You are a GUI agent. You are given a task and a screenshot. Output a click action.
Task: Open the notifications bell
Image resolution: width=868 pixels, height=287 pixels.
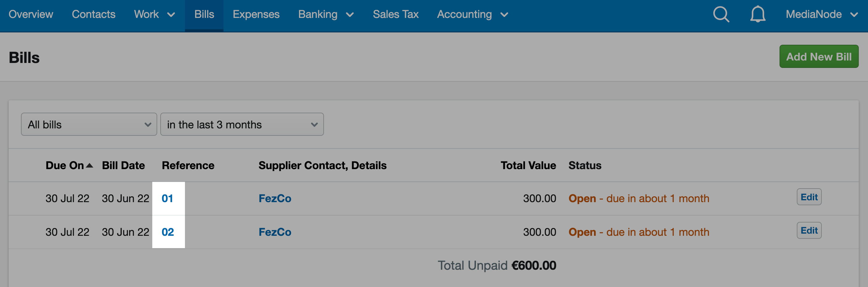(757, 15)
